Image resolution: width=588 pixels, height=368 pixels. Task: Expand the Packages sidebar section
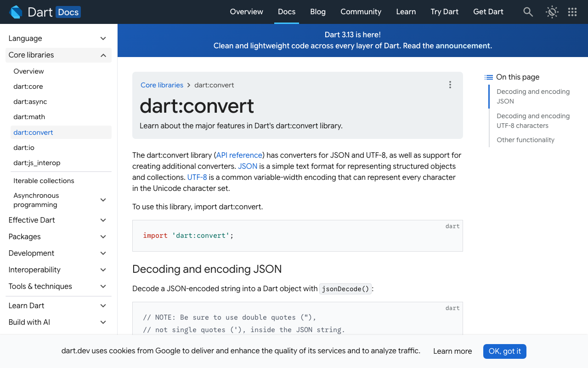[x=58, y=237]
